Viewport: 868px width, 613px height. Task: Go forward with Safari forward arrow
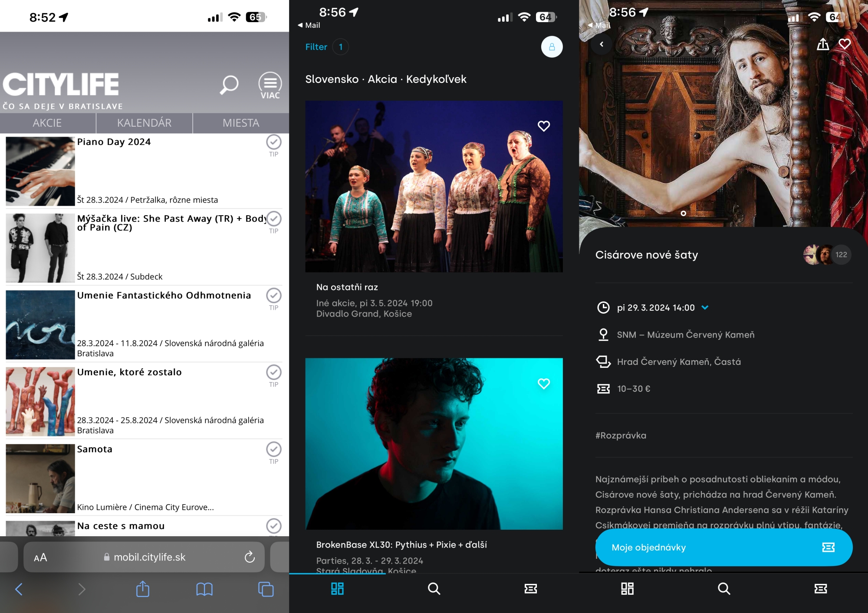tap(82, 589)
